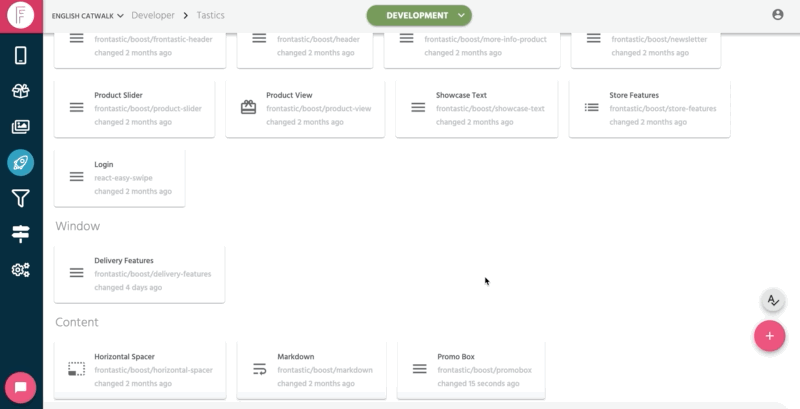Open the Delivery Features tastic

(139, 274)
